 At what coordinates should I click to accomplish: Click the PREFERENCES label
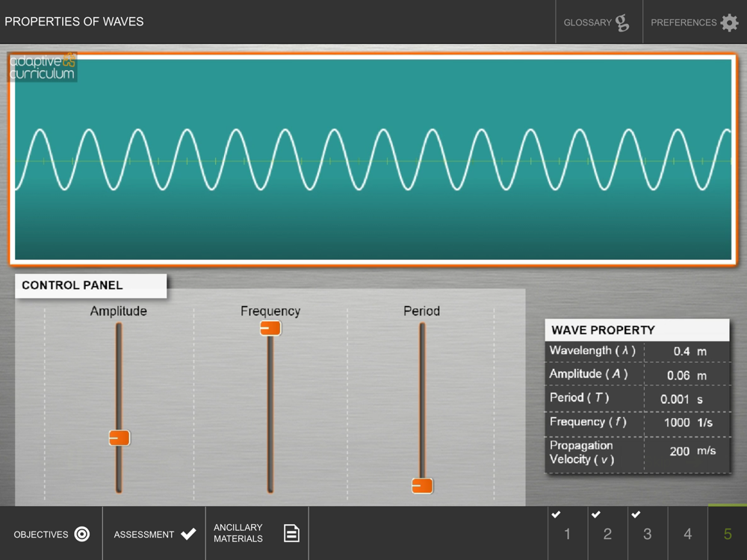pos(684,23)
